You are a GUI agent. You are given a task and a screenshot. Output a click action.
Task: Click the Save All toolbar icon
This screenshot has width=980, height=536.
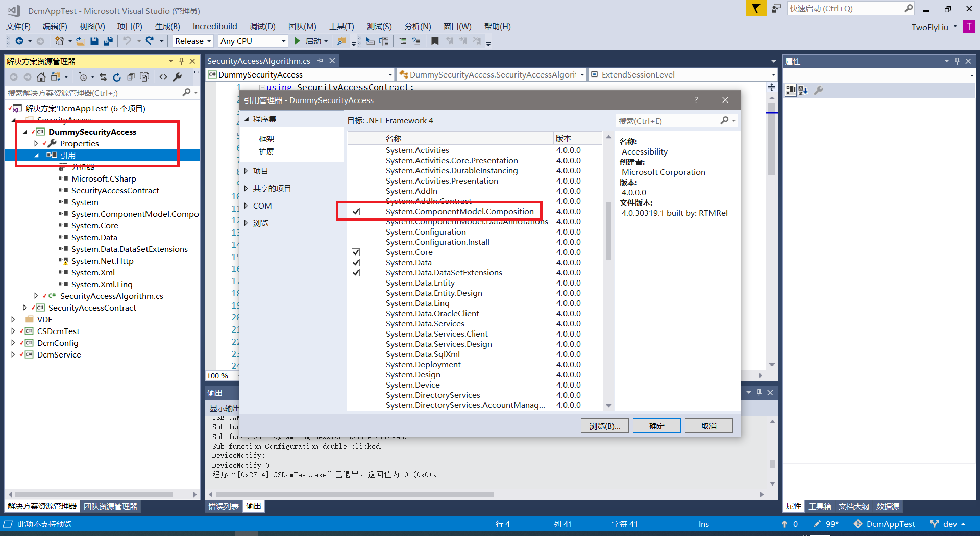[x=108, y=41]
